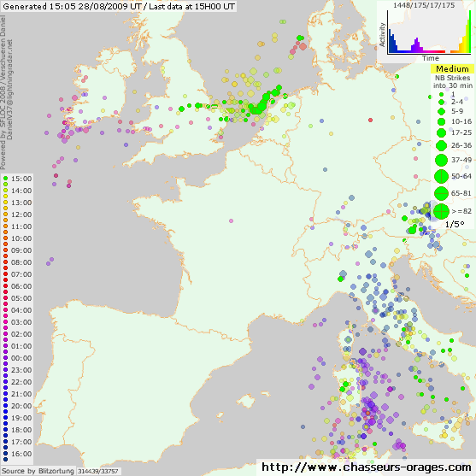This screenshot has height=476, width=476.
Task: Click the NB Strikes into 30 min text
Action: point(453,82)
